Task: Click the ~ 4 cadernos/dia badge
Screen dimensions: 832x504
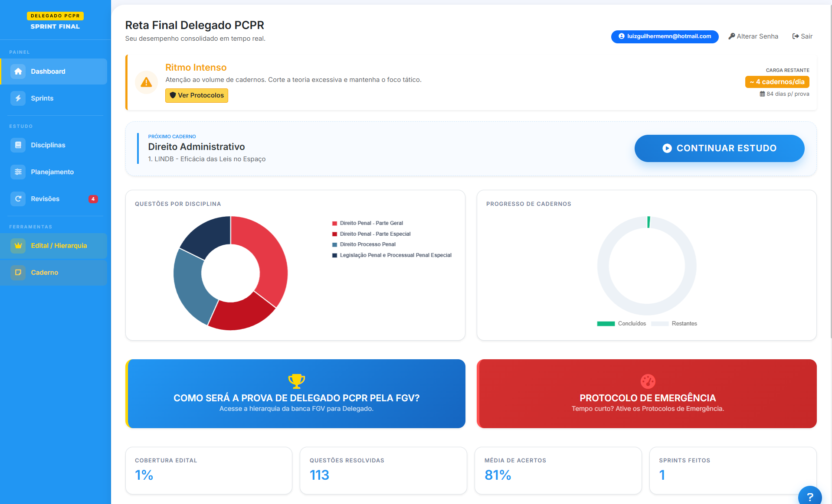Action: coord(777,82)
